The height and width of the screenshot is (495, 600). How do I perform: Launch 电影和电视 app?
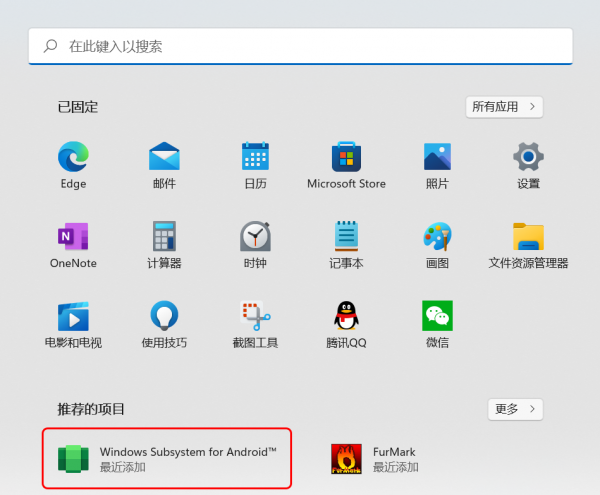tap(73, 324)
